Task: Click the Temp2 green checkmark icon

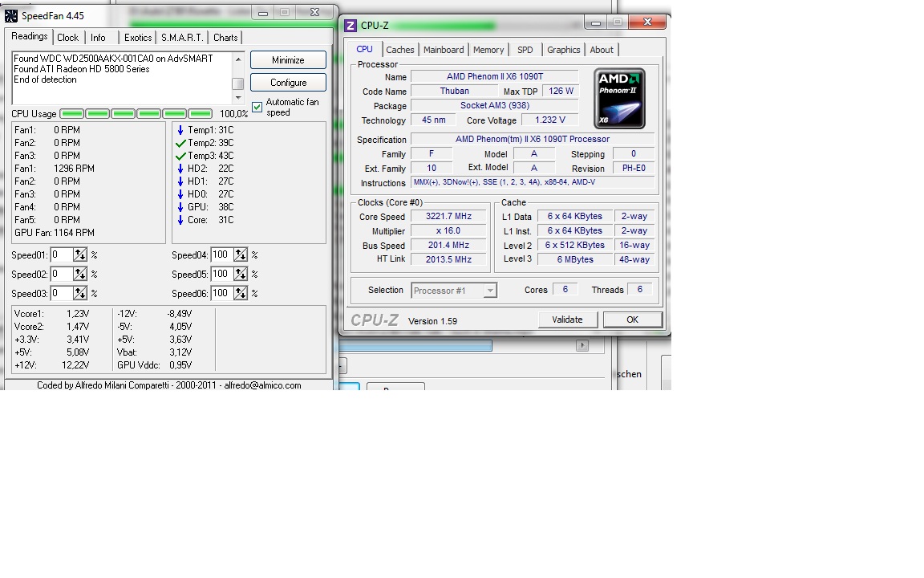Action: tap(180, 143)
